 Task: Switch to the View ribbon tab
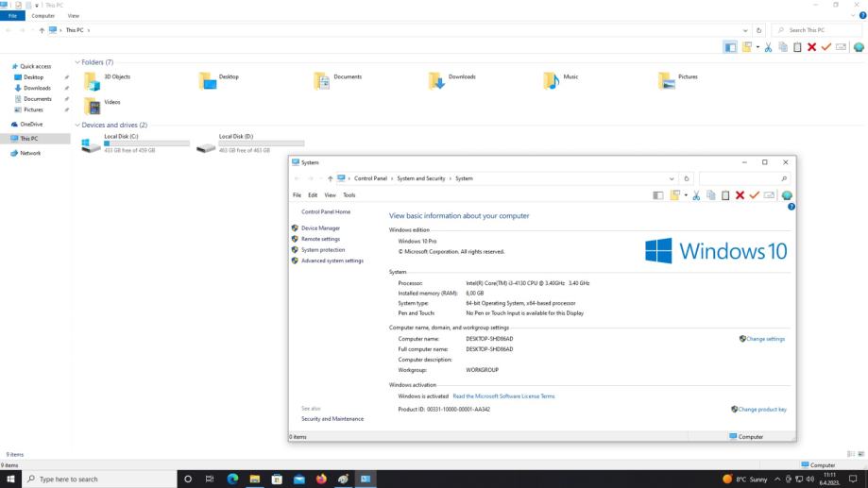point(73,16)
